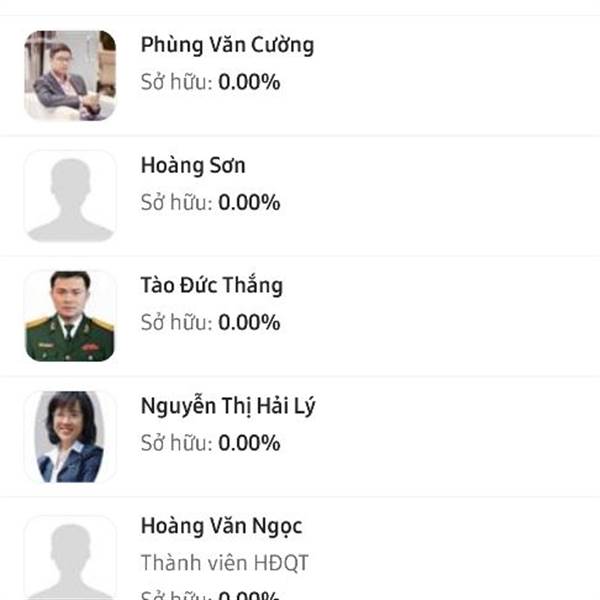Click Phùng Văn Cường's profile photo
This screenshot has height=600, width=600.
(70, 75)
